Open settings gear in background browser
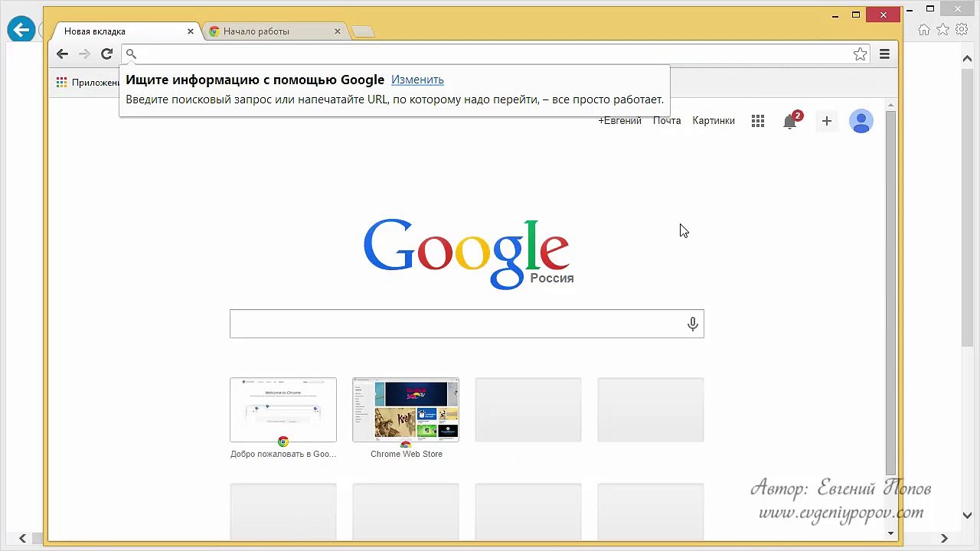This screenshot has height=551, width=980. [962, 30]
